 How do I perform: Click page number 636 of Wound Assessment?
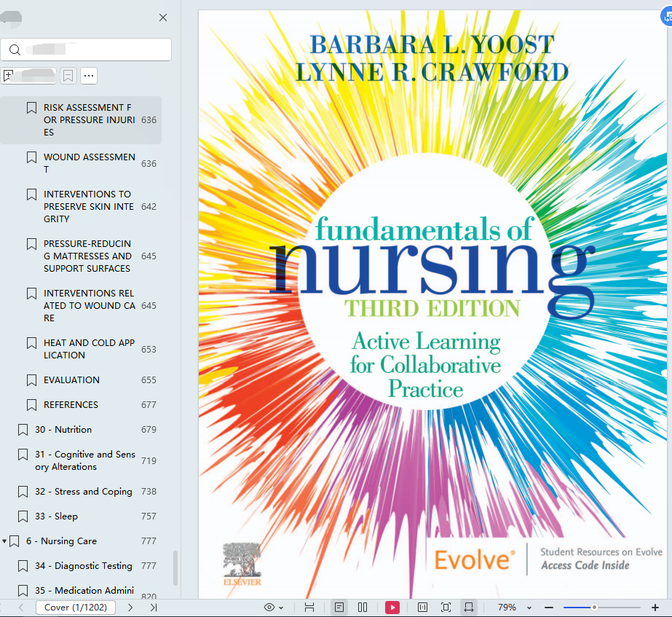point(149,164)
